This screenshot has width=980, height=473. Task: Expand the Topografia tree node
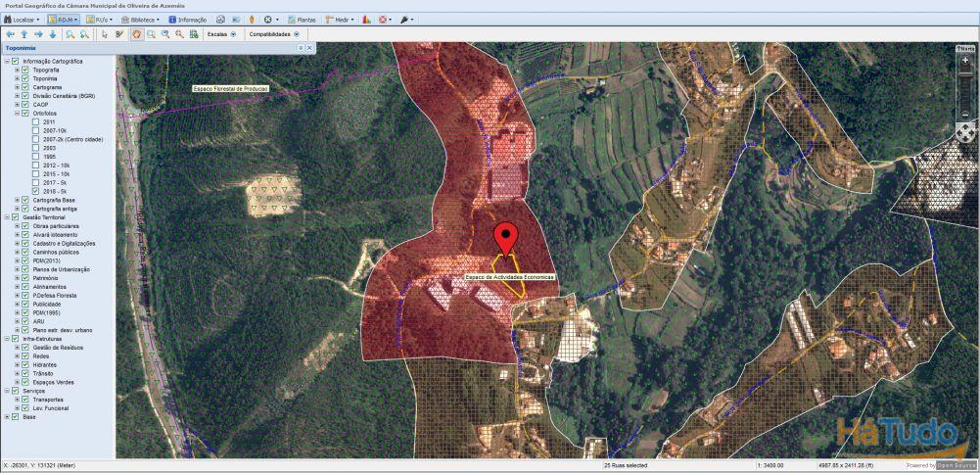pyautogui.click(x=17, y=71)
